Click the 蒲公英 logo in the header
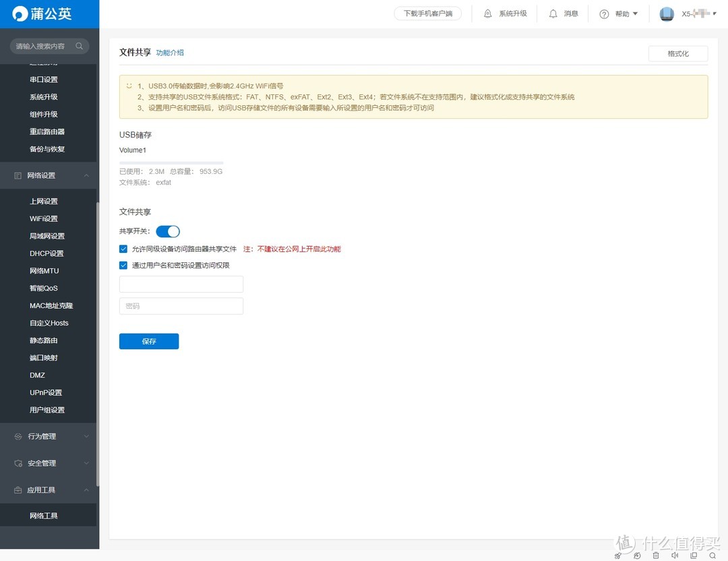728x561 pixels. 42,13
